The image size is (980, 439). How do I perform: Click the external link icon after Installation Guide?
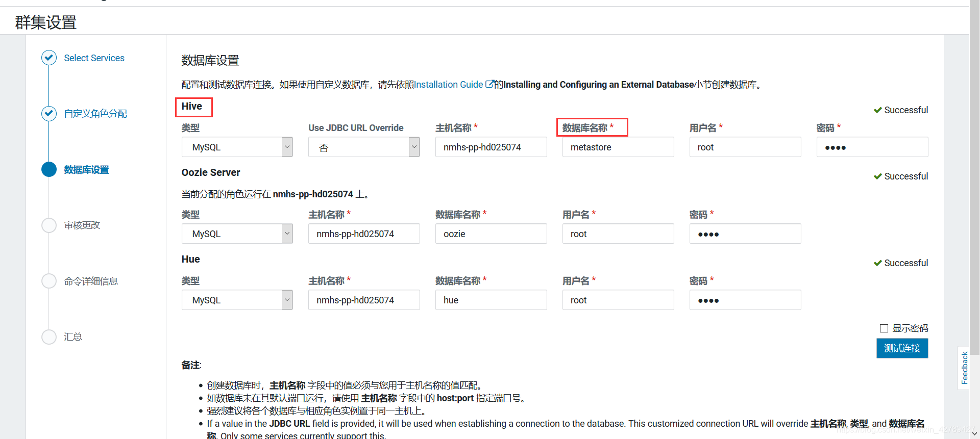tap(489, 84)
